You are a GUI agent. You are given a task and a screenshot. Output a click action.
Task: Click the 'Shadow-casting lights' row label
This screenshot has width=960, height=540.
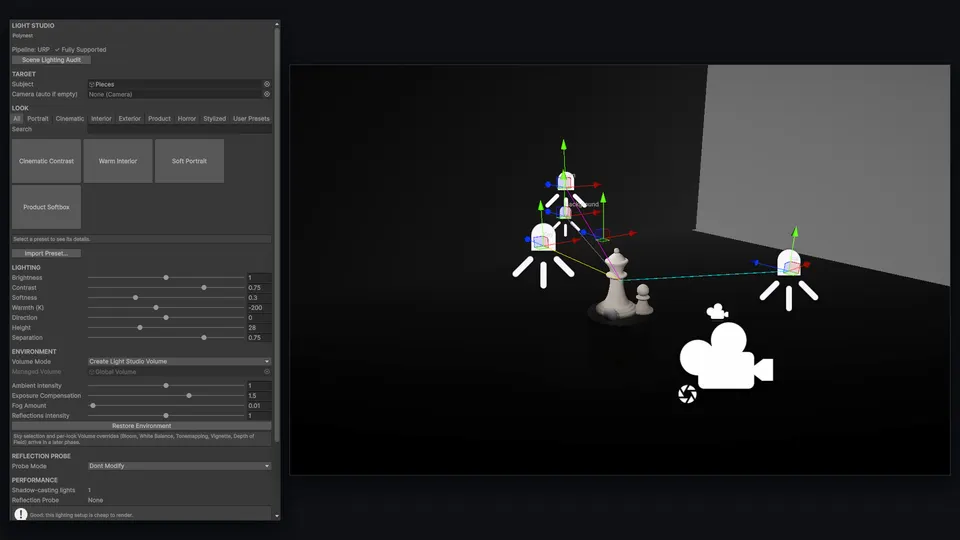[x=43, y=490]
